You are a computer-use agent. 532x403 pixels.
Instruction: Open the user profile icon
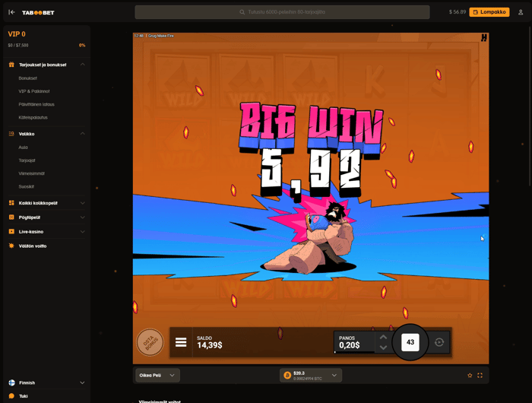click(521, 12)
